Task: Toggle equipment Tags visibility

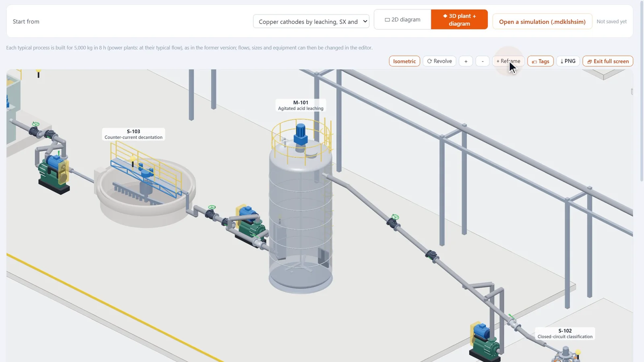Action: click(x=541, y=61)
